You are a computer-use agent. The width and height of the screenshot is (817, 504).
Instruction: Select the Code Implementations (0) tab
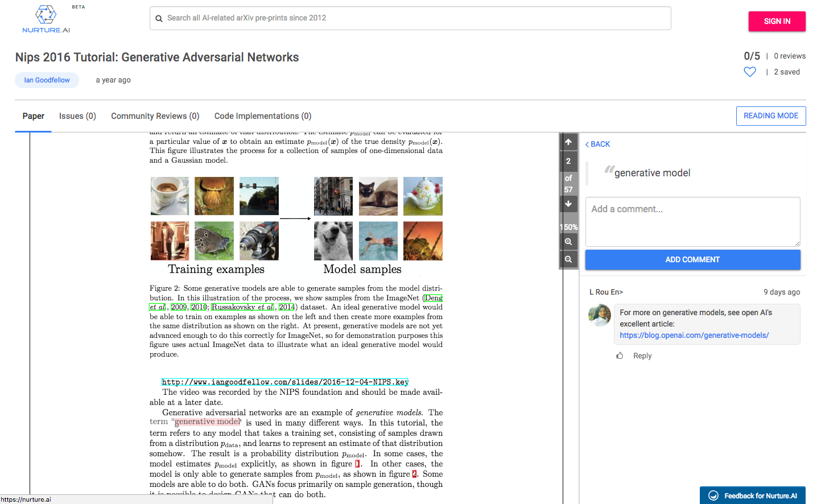[262, 116]
